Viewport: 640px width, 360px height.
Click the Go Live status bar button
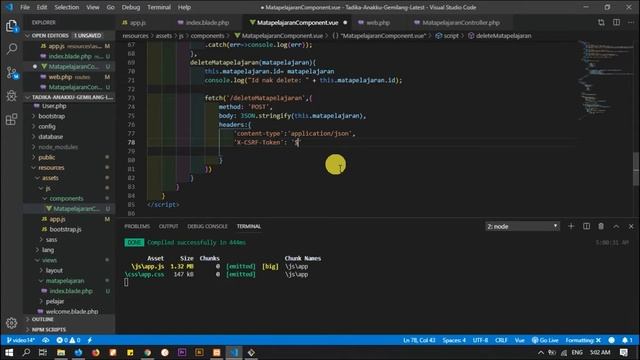[x=545, y=340]
